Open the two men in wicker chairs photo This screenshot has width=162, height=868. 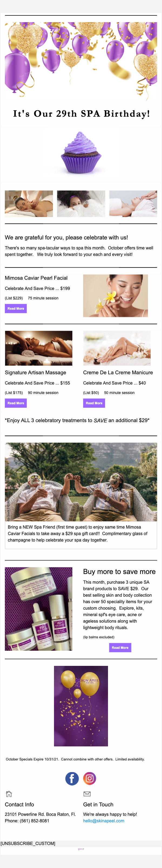[81, 482]
